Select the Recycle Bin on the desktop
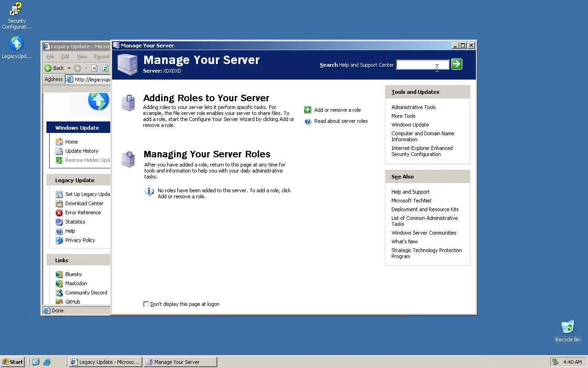Screen dimensions: 588x368 [568, 331]
